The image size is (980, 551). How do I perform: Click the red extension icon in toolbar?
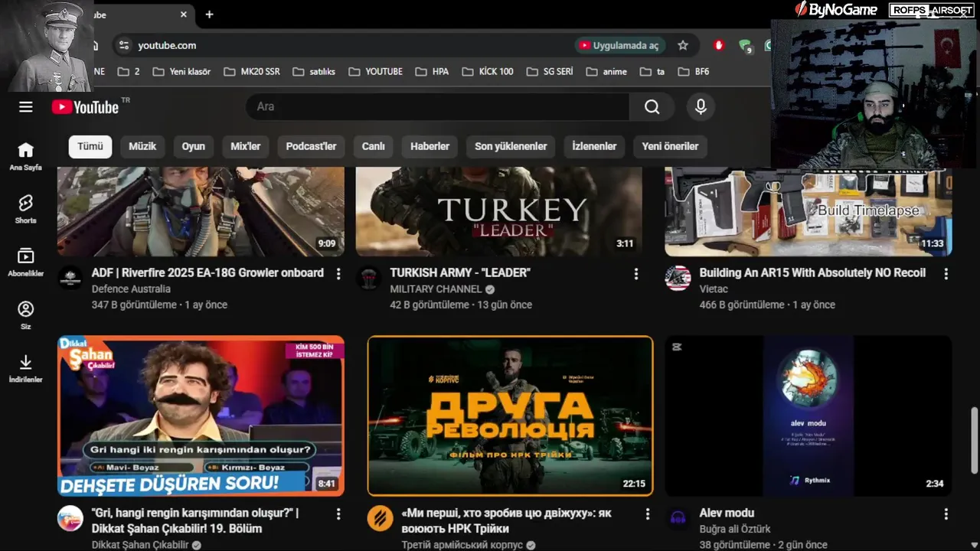718,45
